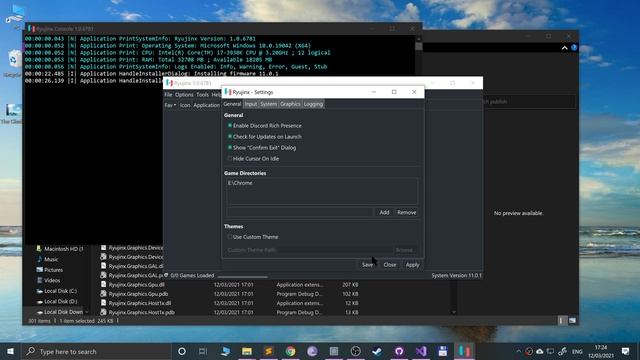
Task: Toggle Check for Updates on Launch
Action: pyautogui.click(x=230, y=137)
